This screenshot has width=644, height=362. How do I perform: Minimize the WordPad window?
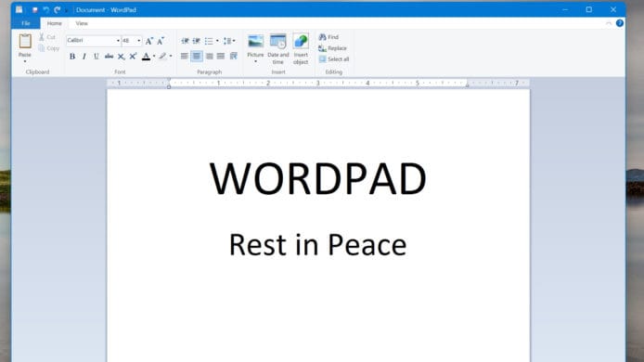click(565, 9)
